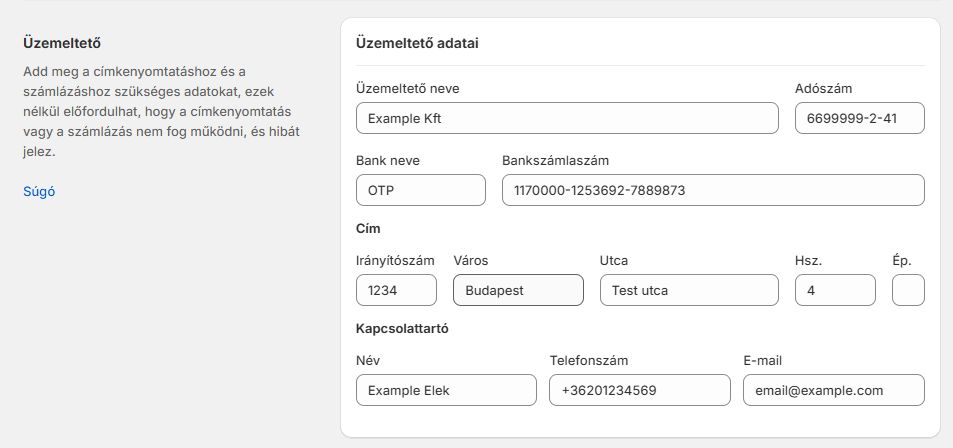Click the Adószám label text
Viewport: 953px width, 448px height.
pos(823,88)
